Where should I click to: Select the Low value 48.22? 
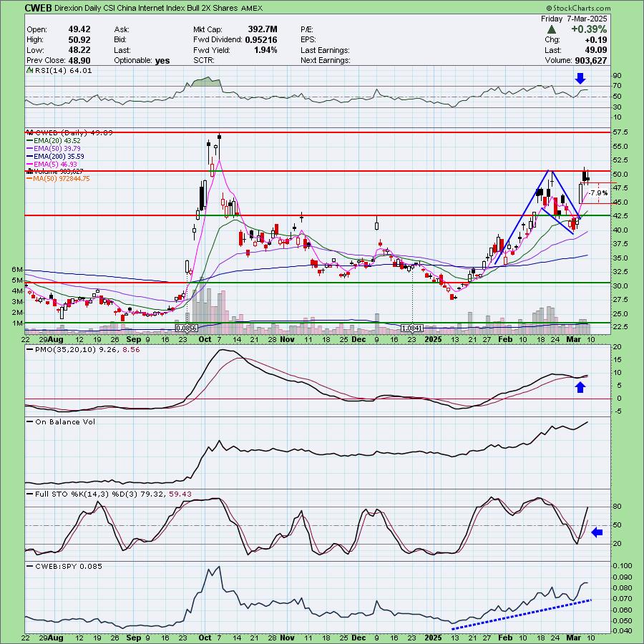tap(79, 49)
